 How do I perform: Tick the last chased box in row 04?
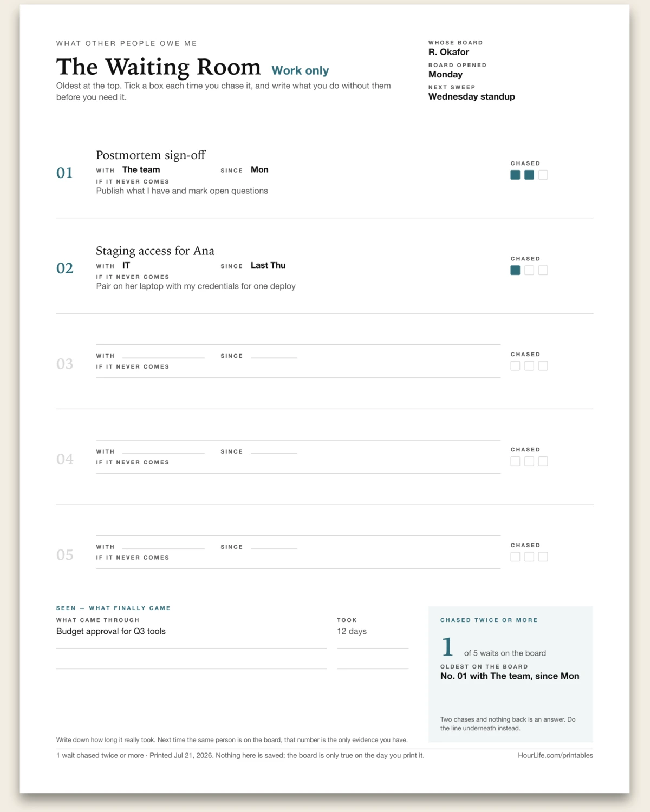(543, 461)
